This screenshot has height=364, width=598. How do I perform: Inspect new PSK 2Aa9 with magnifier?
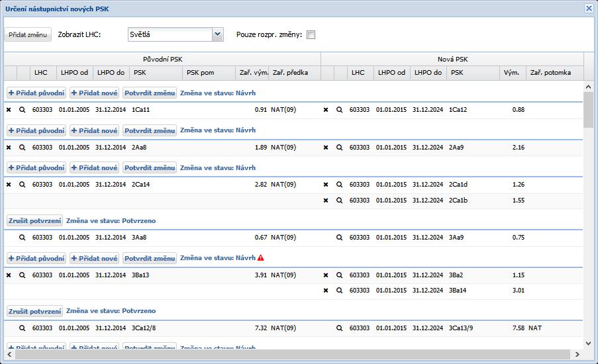tap(339, 148)
